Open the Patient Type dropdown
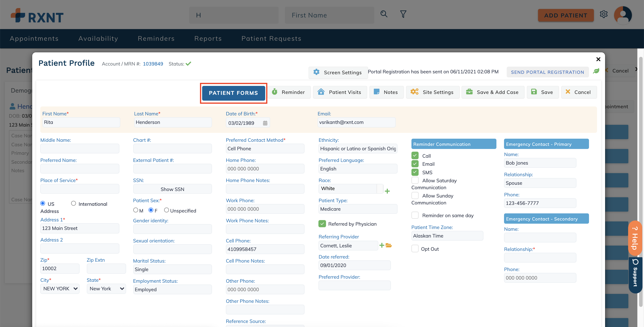Viewport: 644px width, 327px height. 358,209
